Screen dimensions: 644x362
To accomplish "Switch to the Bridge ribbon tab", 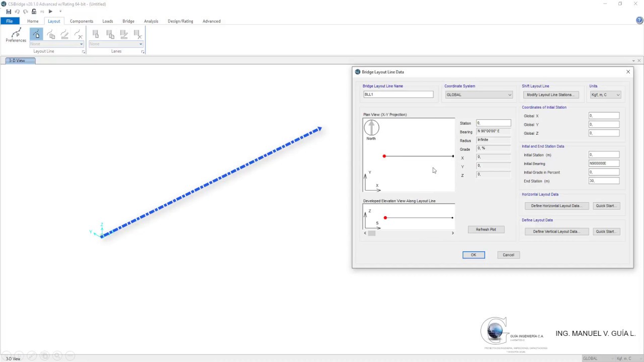I will pos(128,21).
